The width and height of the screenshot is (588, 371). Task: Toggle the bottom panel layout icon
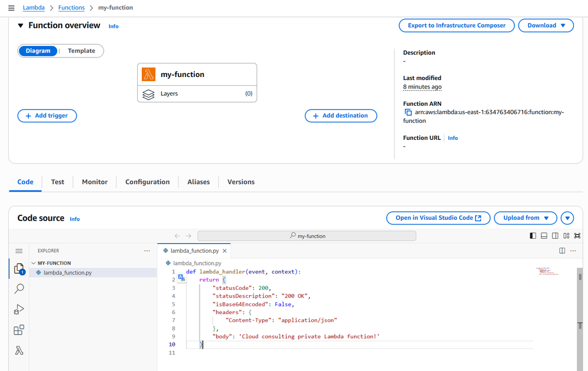tap(544, 236)
